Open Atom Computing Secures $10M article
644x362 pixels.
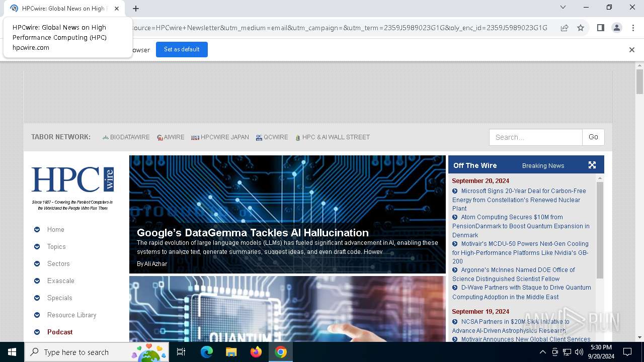click(521, 226)
